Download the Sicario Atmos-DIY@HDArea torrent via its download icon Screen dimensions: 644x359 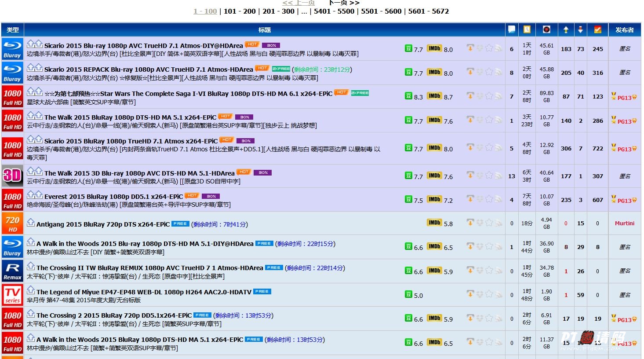pyautogui.click(x=470, y=48)
